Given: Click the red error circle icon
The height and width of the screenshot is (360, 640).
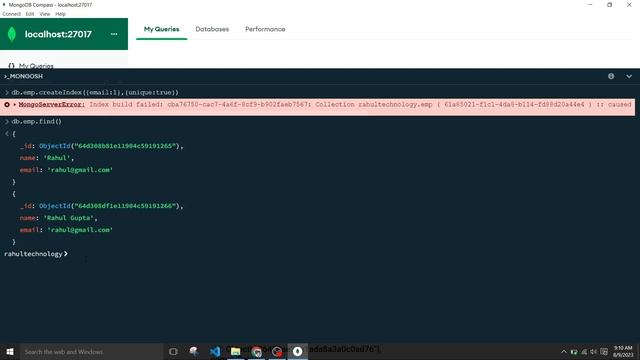Looking at the screenshot, I should [7, 105].
